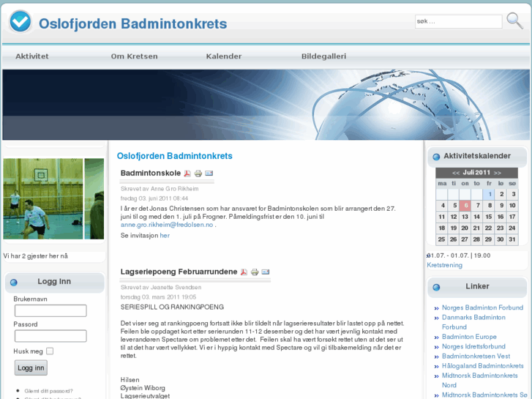Open PDF icon for Badmintonskole article

(187, 174)
